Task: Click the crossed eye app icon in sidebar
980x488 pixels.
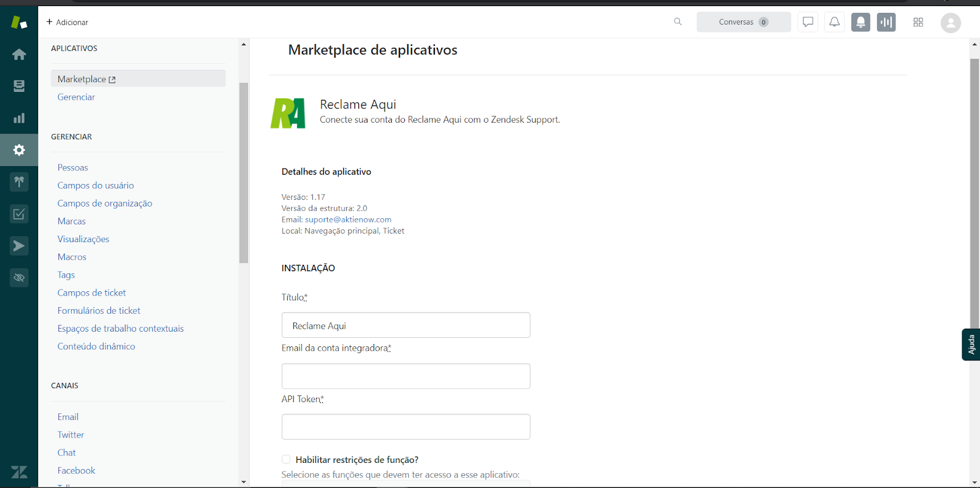Action: coord(19,278)
